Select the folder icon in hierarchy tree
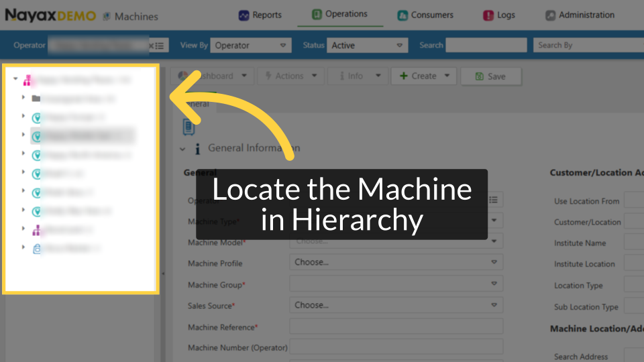 [x=36, y=99]
